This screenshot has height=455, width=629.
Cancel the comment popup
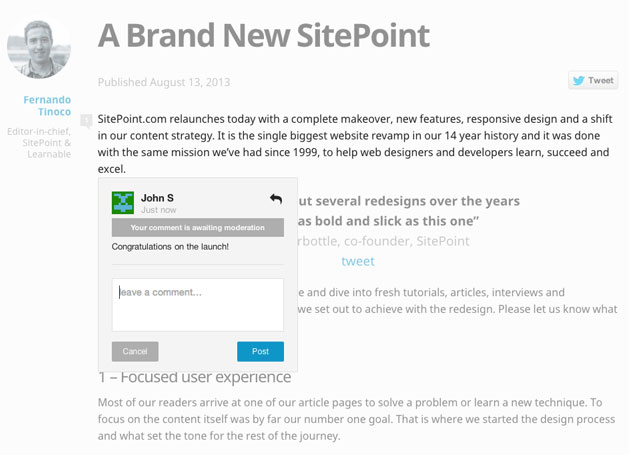(x=135, y=352)
